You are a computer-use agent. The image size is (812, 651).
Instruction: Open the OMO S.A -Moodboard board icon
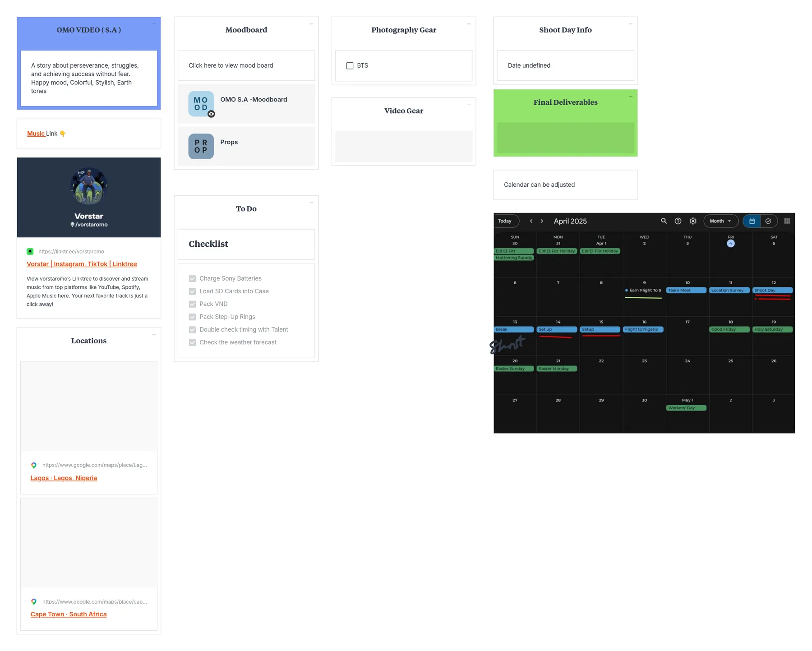tap(201, 104)
